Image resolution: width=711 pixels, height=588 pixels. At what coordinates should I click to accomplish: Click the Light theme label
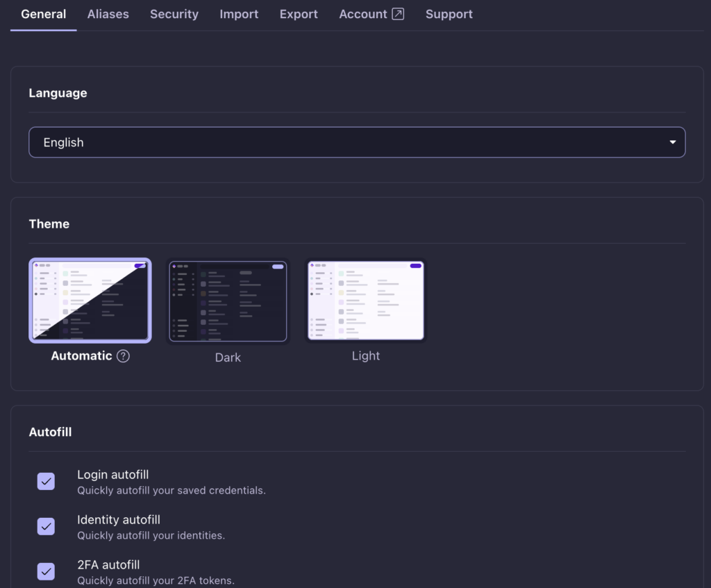pos(365,356)
